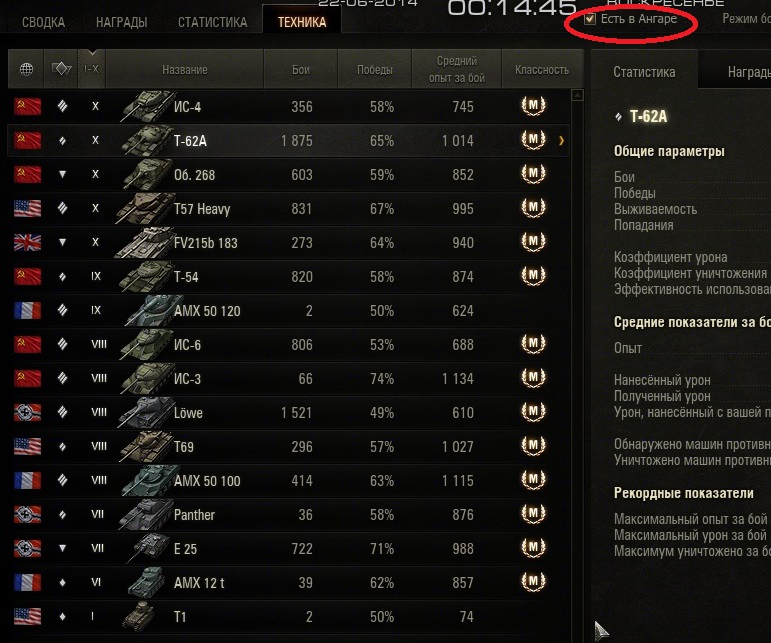
Task: Click the German flag on Löwe row
Action: [x=28, y=412]
